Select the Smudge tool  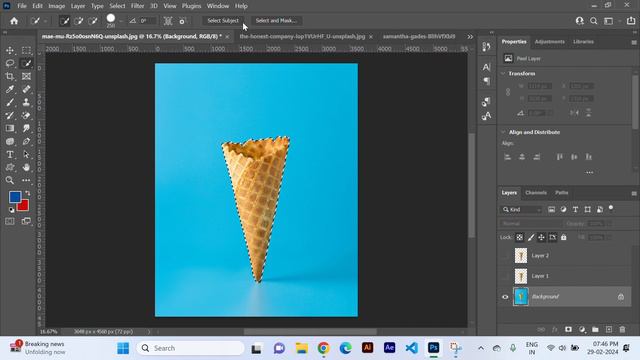[26, 129]
